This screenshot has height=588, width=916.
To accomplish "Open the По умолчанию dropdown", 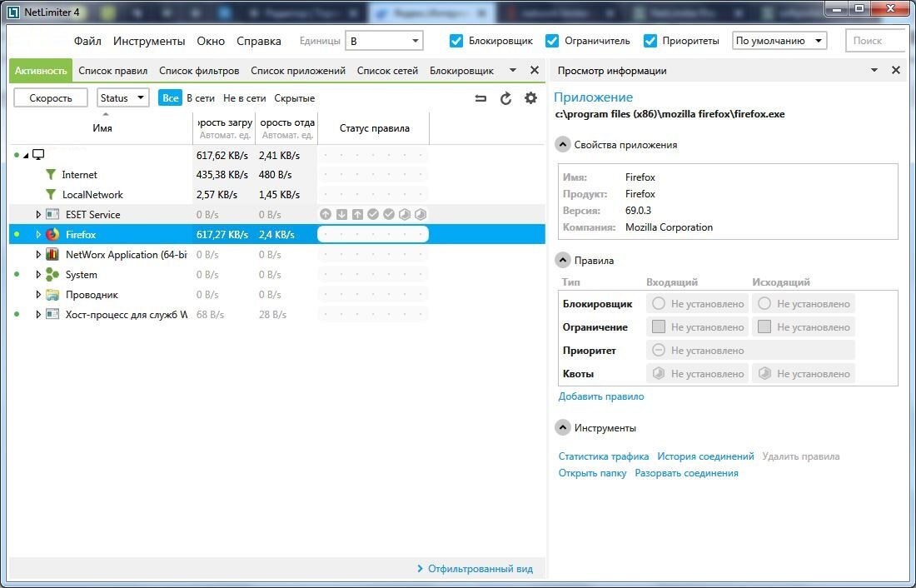I will click(779, 41).
